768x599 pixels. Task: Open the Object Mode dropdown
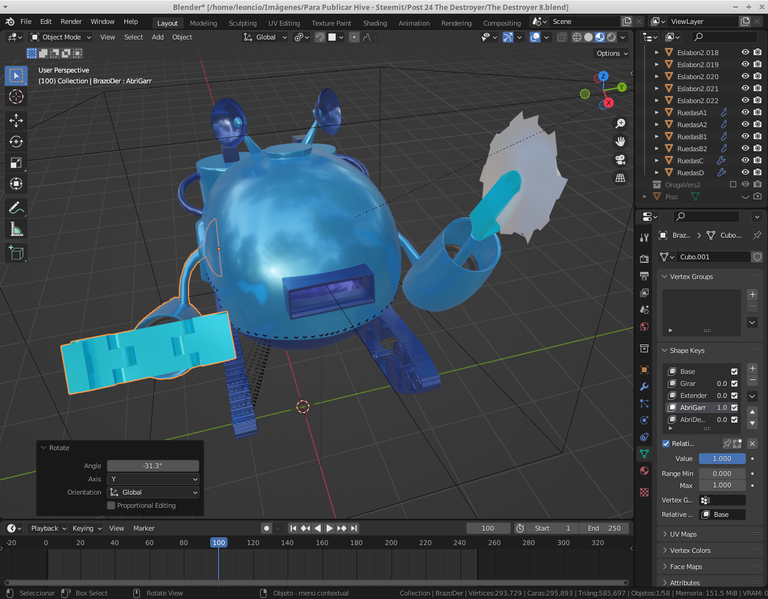tap(61, 37)
